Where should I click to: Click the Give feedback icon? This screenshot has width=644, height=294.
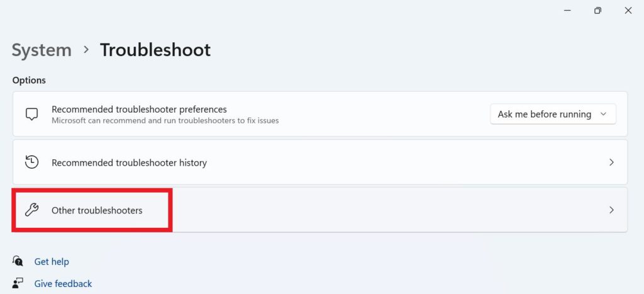[x=18, y=283]
